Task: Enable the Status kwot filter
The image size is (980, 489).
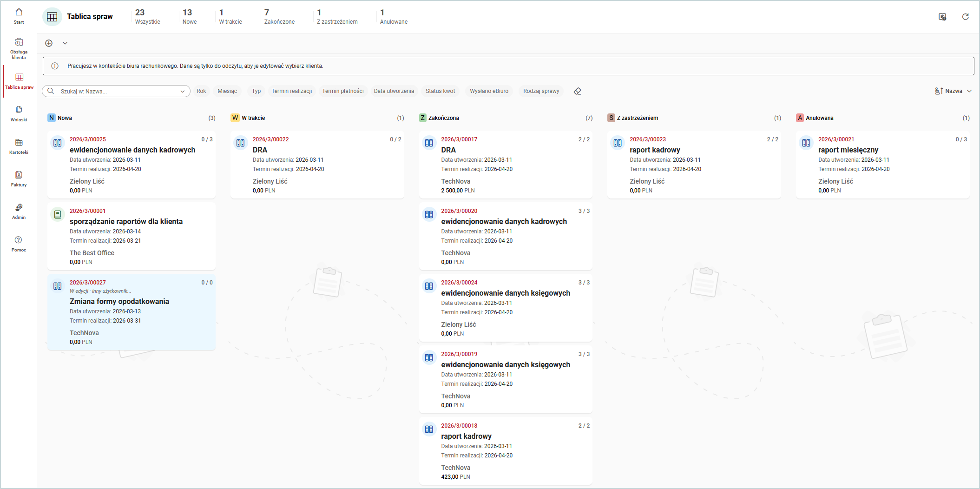Action: click(440, 91)
